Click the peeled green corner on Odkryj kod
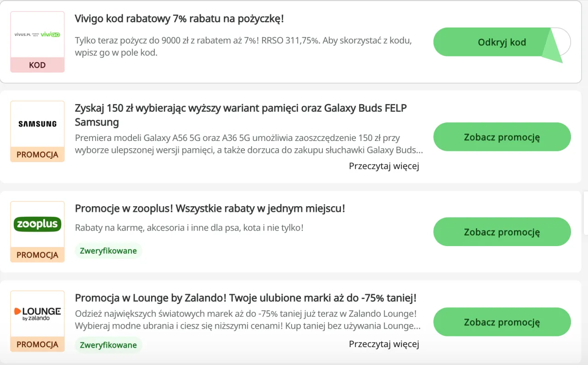 (553, 45)
